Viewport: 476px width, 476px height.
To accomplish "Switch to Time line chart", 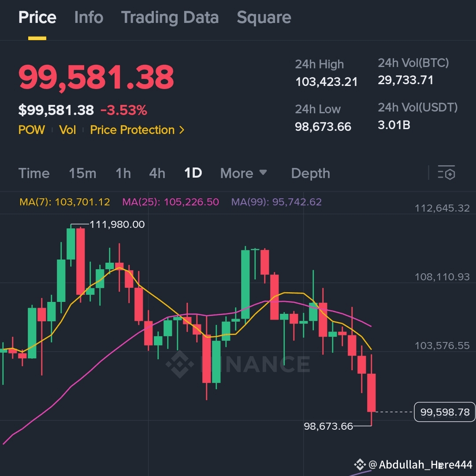I will click(34, 173).
